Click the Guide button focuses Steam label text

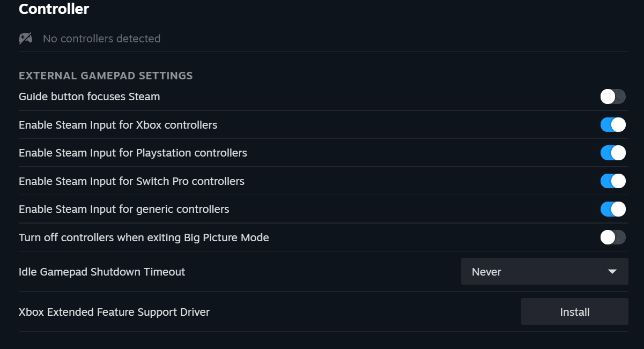[x=90, y=97]
